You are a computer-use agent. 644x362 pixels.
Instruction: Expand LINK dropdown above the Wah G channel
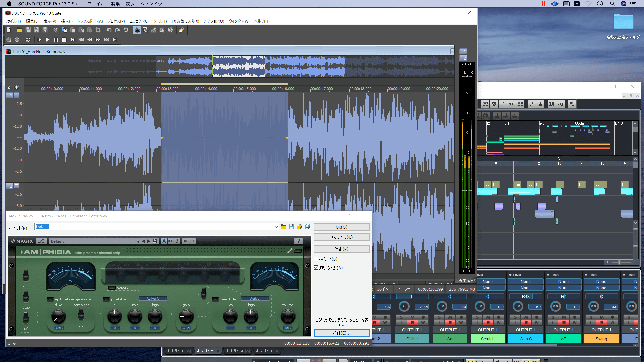[515, 275]
